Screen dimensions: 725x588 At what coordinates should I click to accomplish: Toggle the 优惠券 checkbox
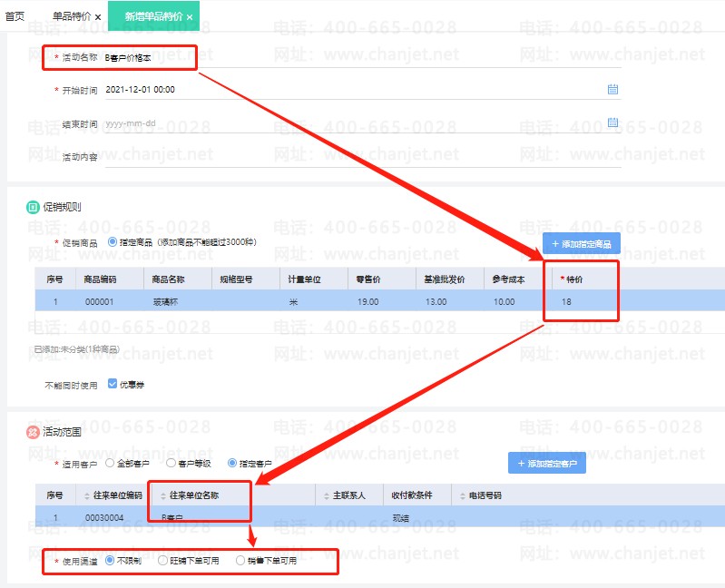pyautogui.click(x=113, y=384)
